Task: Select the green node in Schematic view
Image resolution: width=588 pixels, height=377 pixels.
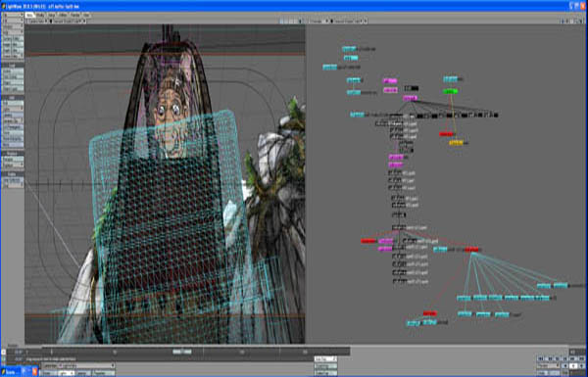Action: (450, 91)
